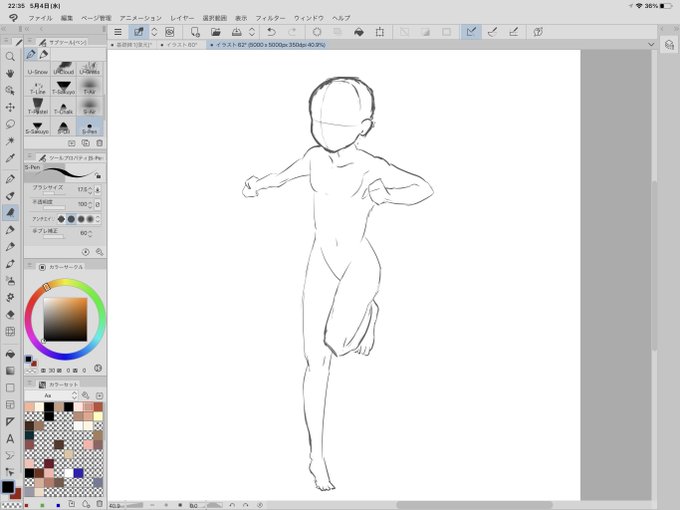680x510 pixels.
Task: Toggle the highlighted touch gesture icon in command bar
Action: 138,32
